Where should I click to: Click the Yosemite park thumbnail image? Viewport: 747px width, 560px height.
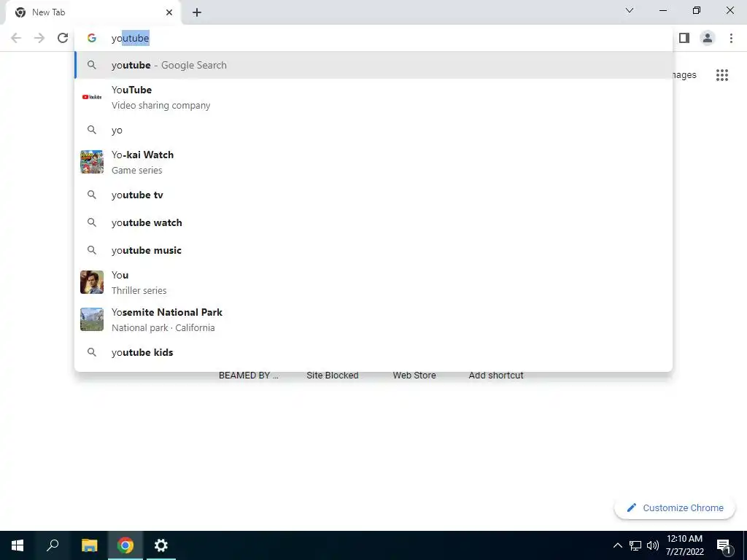[92, 319]
